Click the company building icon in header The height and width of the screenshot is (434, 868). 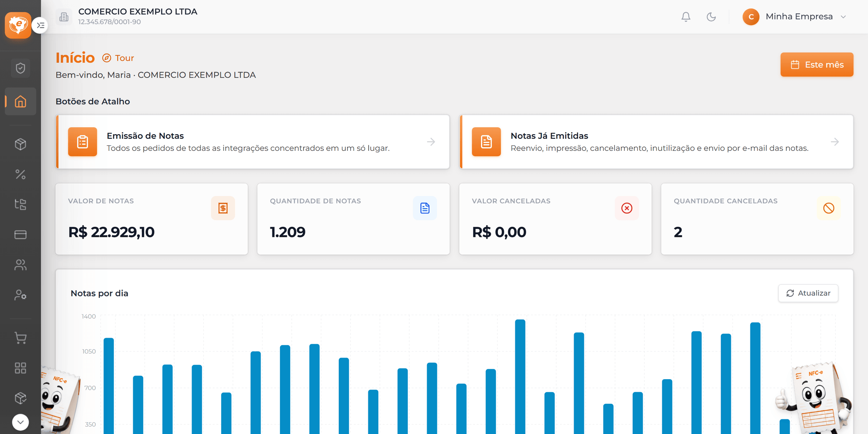(x=64, y=17)
